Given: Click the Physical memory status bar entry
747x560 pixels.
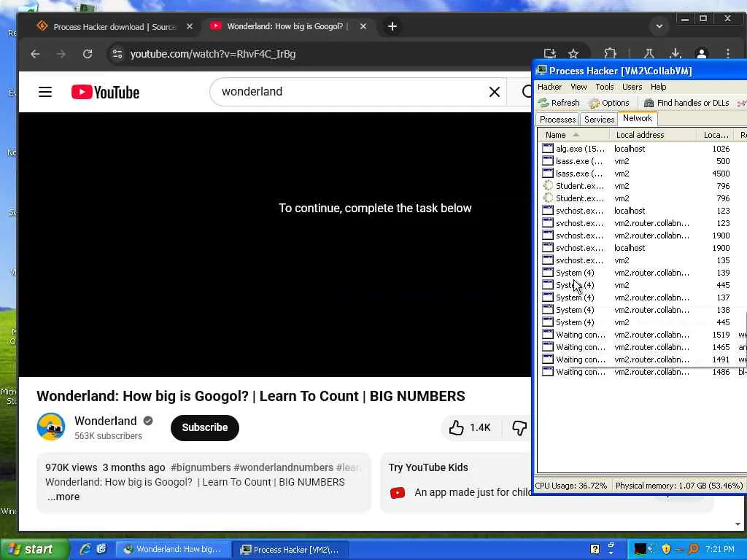Looking at the screenshot, I should pyautogui.click(x=679, y=486).
